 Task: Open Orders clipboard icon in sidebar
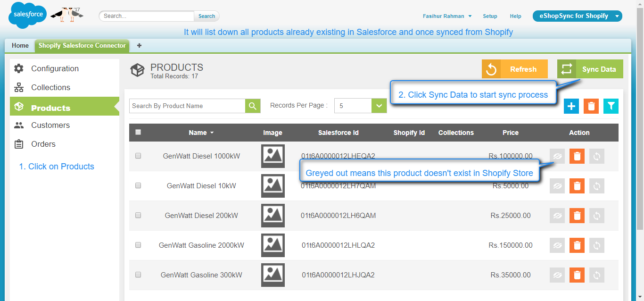pyautogui.click(x=19, y=144)
